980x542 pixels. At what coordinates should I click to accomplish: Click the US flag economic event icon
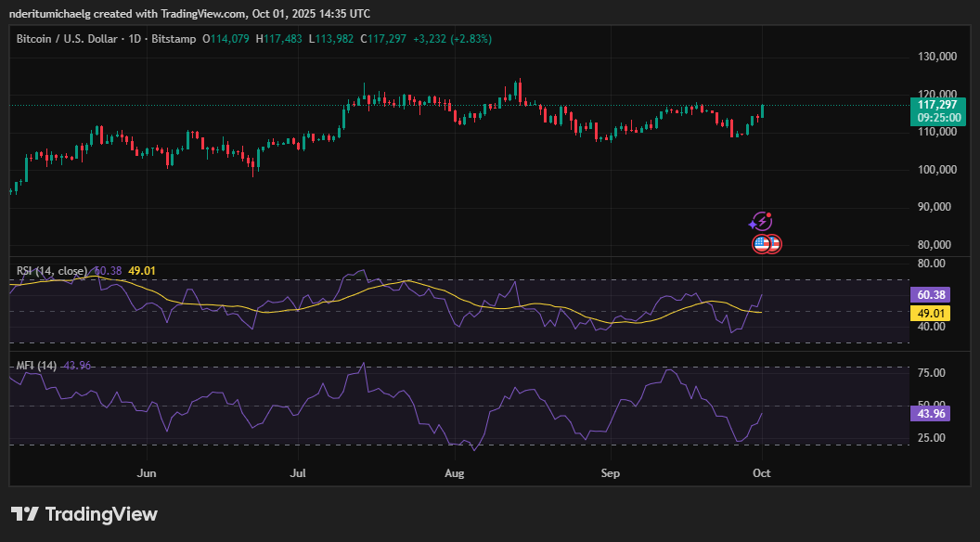pos(763,244)
